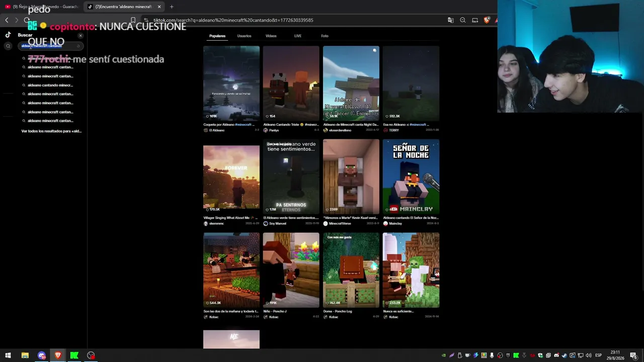The image size is (644, 362).
Task: Switch to the YouTube Ñejo tab
Action: click(x=42, y=7)
